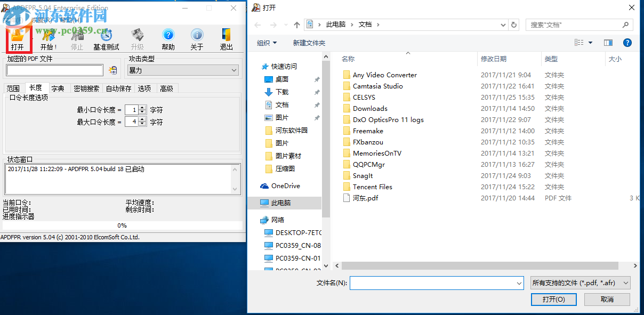Viewport: 644px width, 315px height.
Task: Select the 高级 (Advanced) tab
Action: (166, 88)
